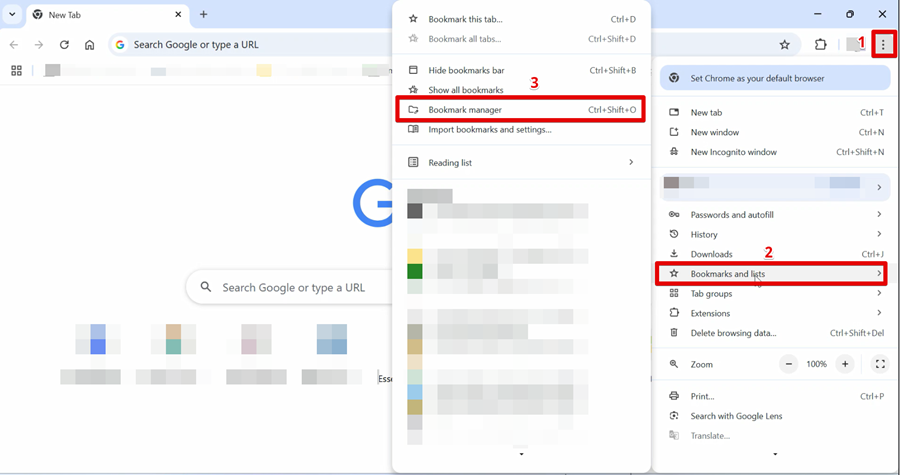This screenshot has height=475, width=900.
Task: Decrease zoom with the minus button
Action: [x=789, y=364]
